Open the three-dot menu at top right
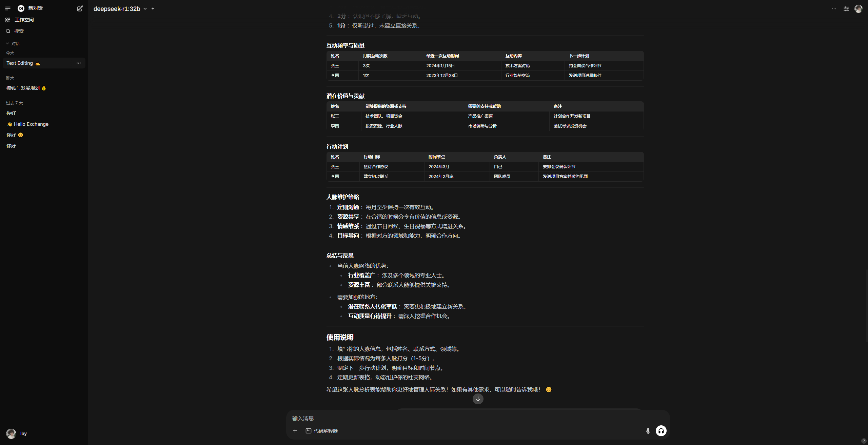 (x=834, y=9)
